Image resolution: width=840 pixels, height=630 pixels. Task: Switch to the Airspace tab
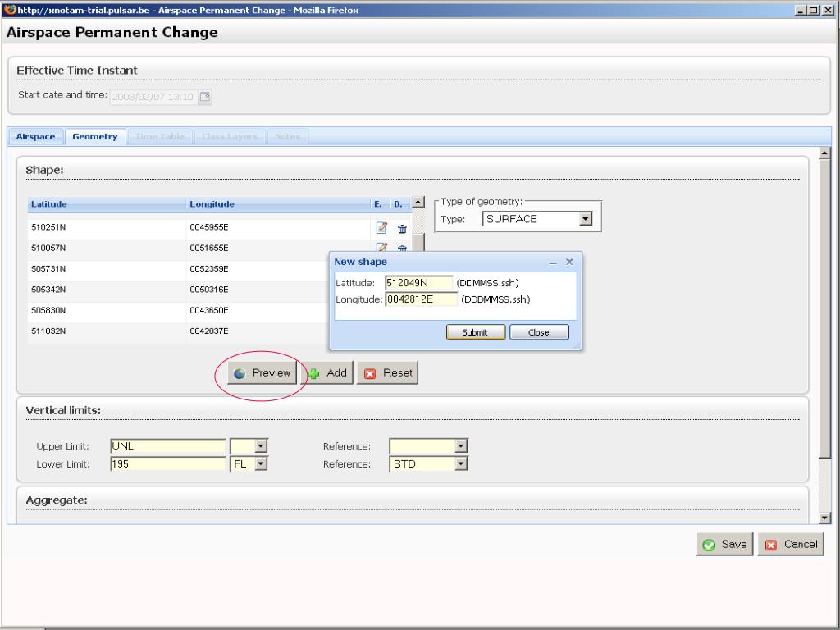coord(35,137)
